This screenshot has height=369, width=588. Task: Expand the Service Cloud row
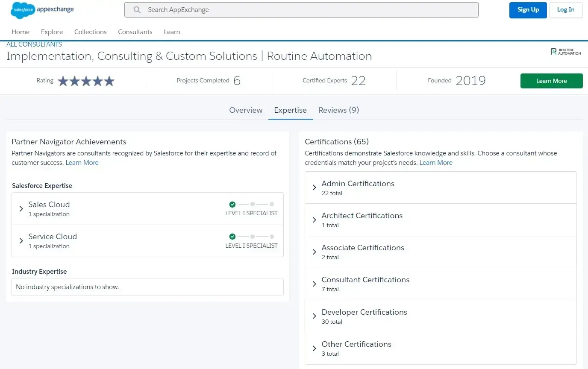147,241
